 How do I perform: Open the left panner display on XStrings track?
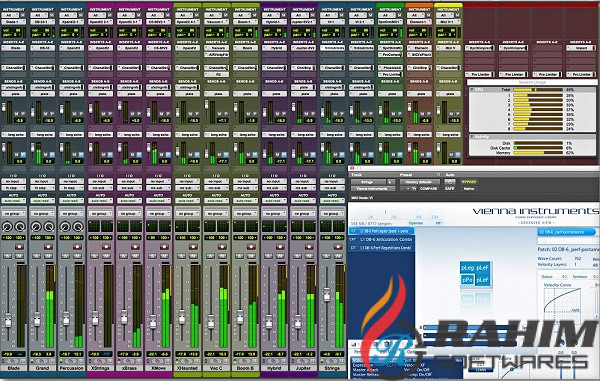click(x=94, y=226)
